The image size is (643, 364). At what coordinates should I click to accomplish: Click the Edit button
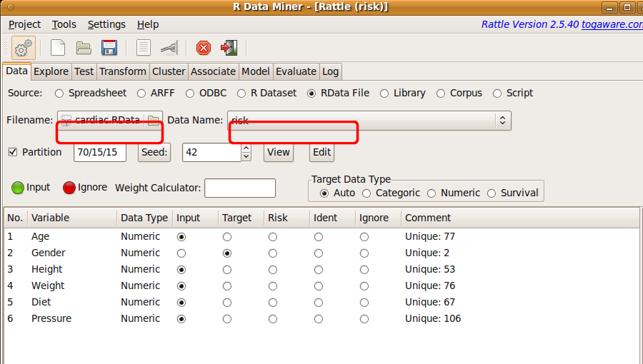pyautogui.click(x=322, y=152)
